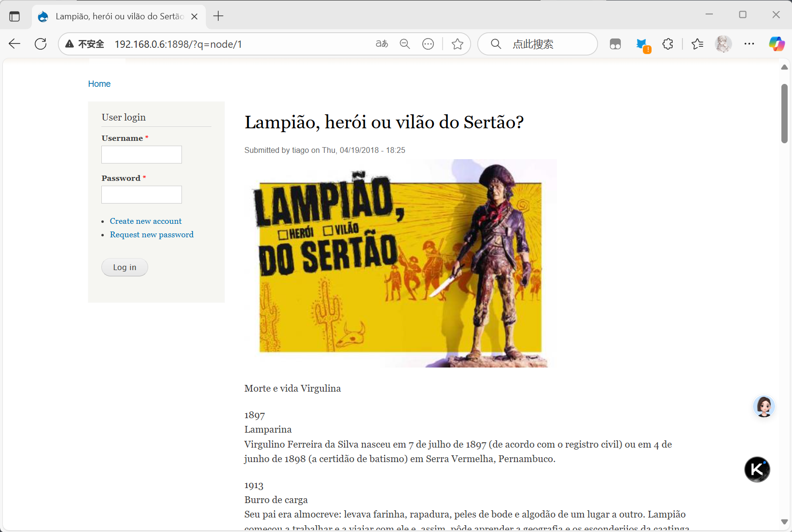Click the not secure warning icon
This screenshot has width=792, height=532.
point(69,44)
